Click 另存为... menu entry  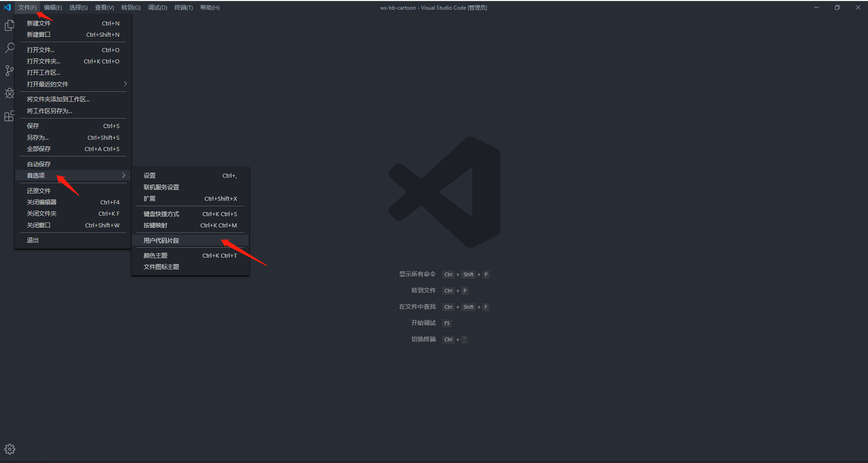(x=73, y=138)
